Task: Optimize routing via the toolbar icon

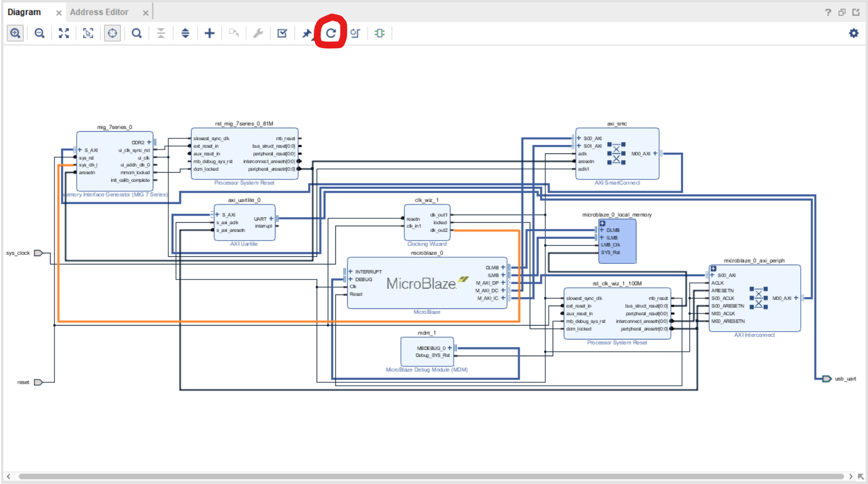Action: tap(355, 33)
